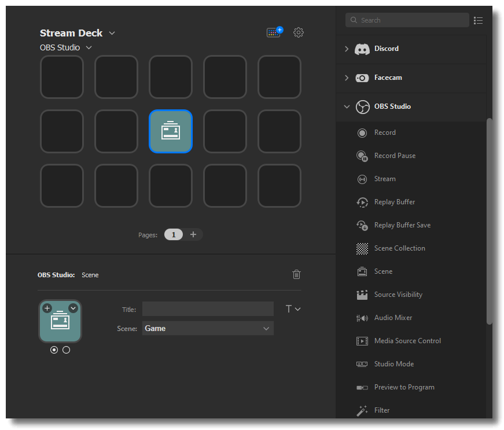
Task: Switch to the second key state
Action: [x=66, y=350]
